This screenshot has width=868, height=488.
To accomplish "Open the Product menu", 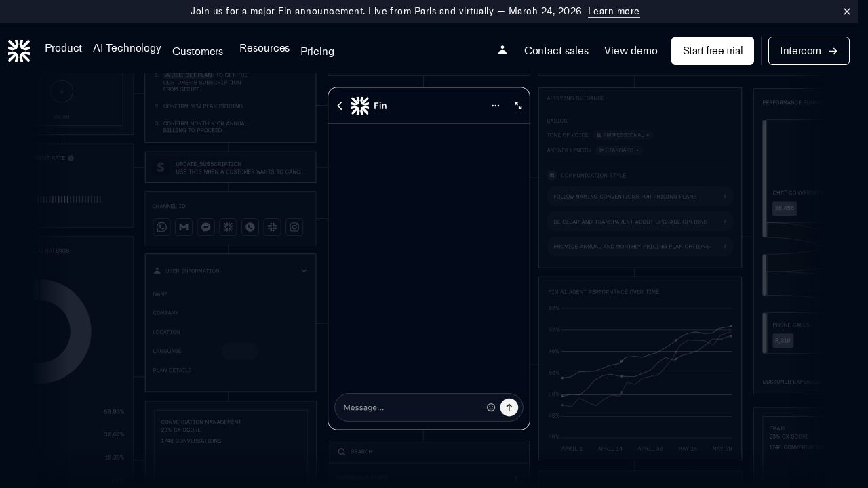I will [63, 48].
